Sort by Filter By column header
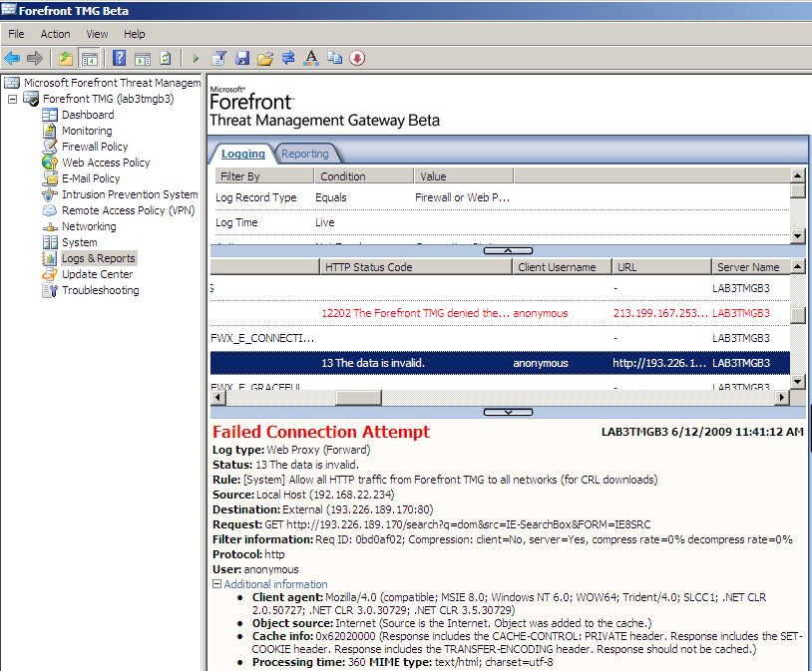Image resolution: width=812 pixels, height=671 pixels. tap(264, 176)
